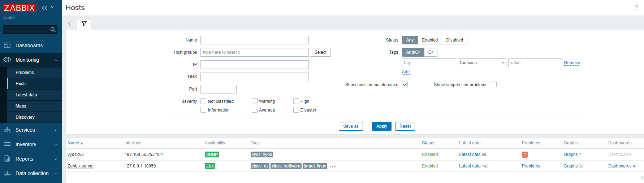Image resolution: width=644 pixels, height=183 pixels.
Task: Open Hosts under Monitoring
Action: point(34,84)
